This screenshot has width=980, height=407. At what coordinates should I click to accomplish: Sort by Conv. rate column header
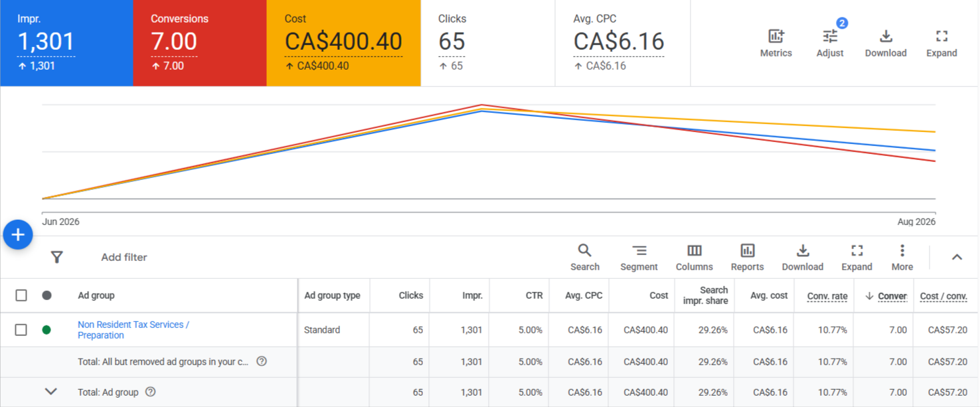click(x=827, y=296)
